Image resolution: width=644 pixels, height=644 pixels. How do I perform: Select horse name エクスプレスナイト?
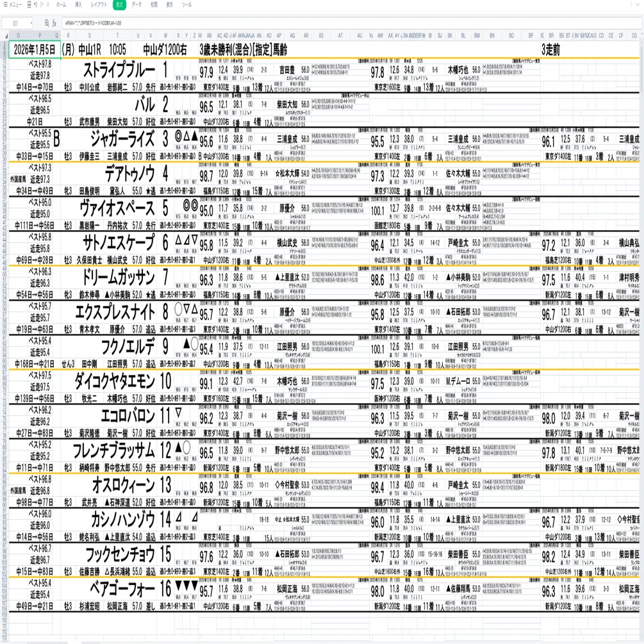pyautogui.click(x=115, y=311)
